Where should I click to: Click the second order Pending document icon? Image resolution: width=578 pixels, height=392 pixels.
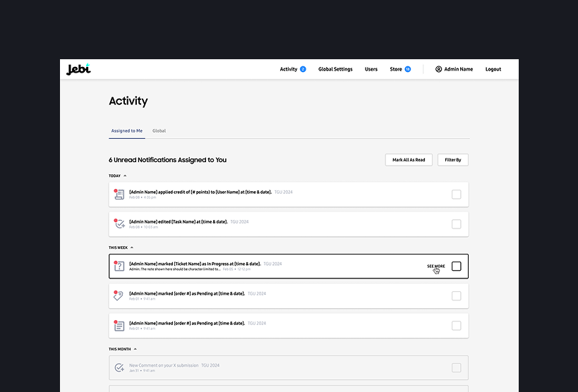pyautogui.click(x=119, y=325)
